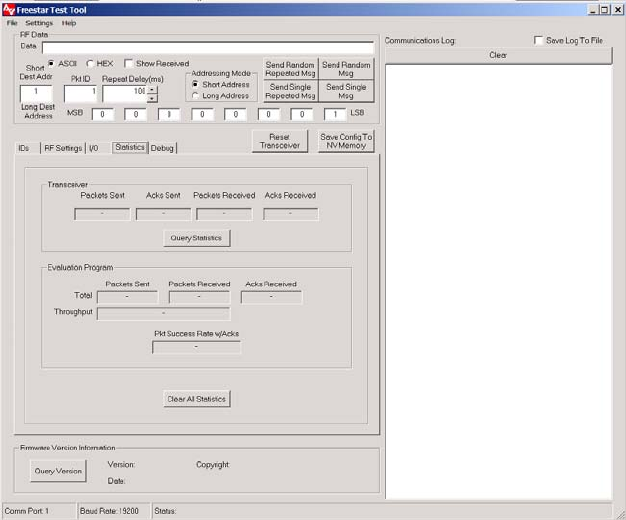This screenshot has height=520, width=626.
Task: Click Pkt Success Rate w/Acks field
Action: click(x=196, y=347)
